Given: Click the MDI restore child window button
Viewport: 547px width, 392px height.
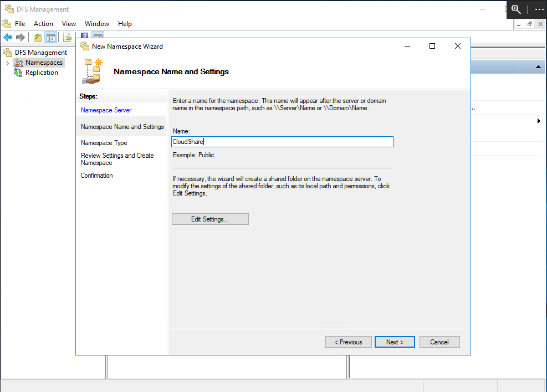Looking at the screenshot, I should 530,24.
